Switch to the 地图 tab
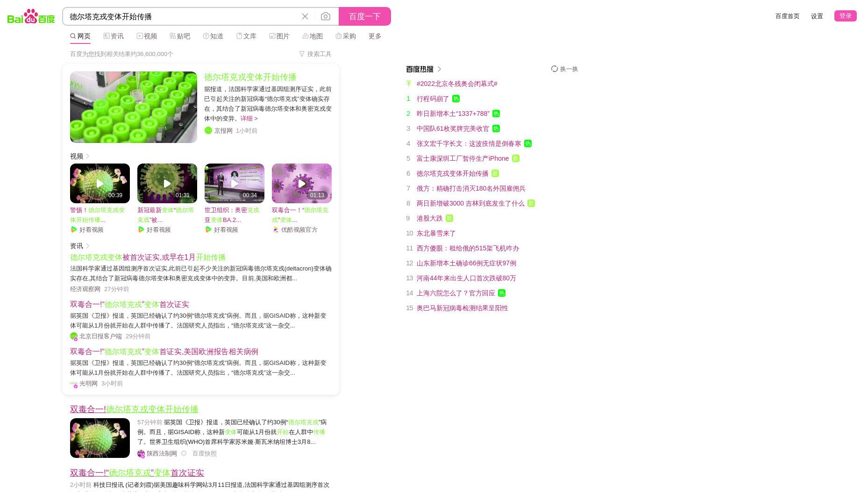 pos(313,36)
